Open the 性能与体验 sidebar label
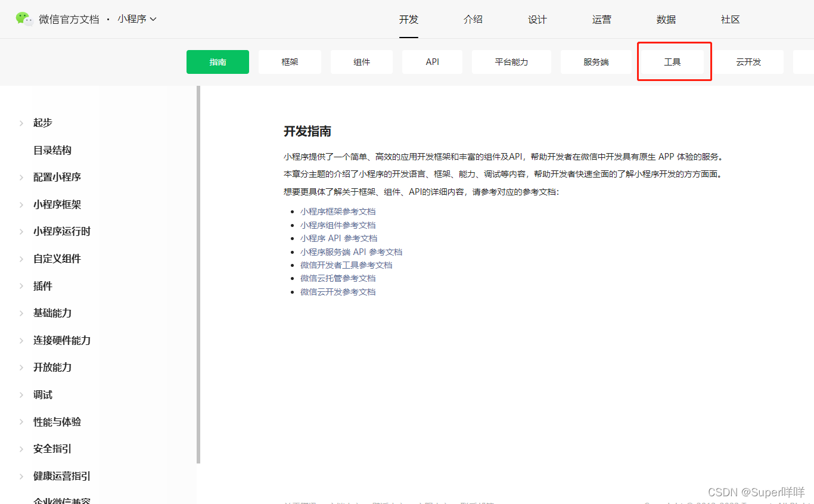Viewport: 814px width, 504px height. point(57,422)
